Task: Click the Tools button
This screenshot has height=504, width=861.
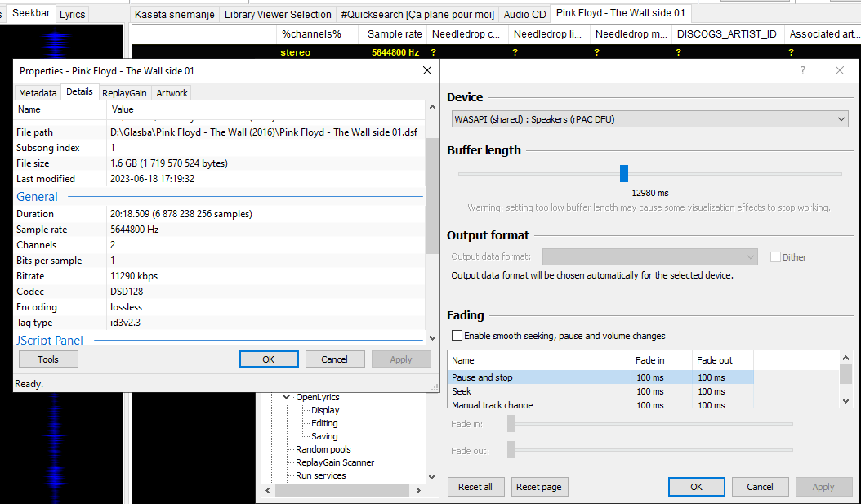Action: click(48, 359)
